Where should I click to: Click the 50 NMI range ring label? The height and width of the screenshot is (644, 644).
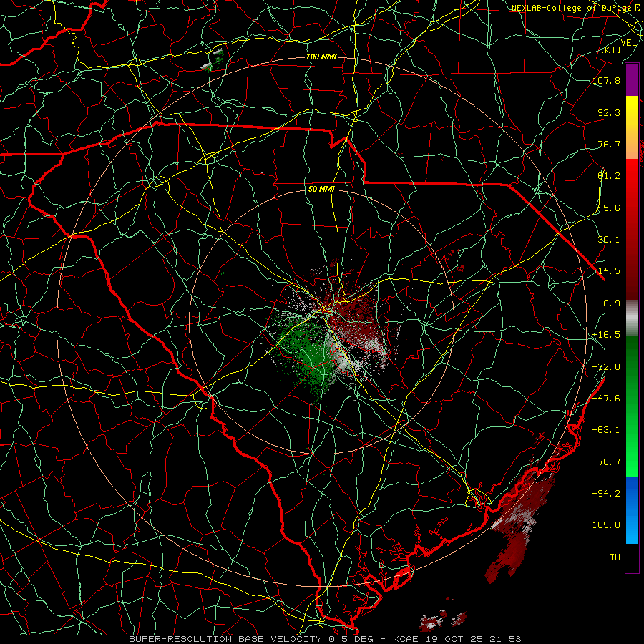[321, 189]
